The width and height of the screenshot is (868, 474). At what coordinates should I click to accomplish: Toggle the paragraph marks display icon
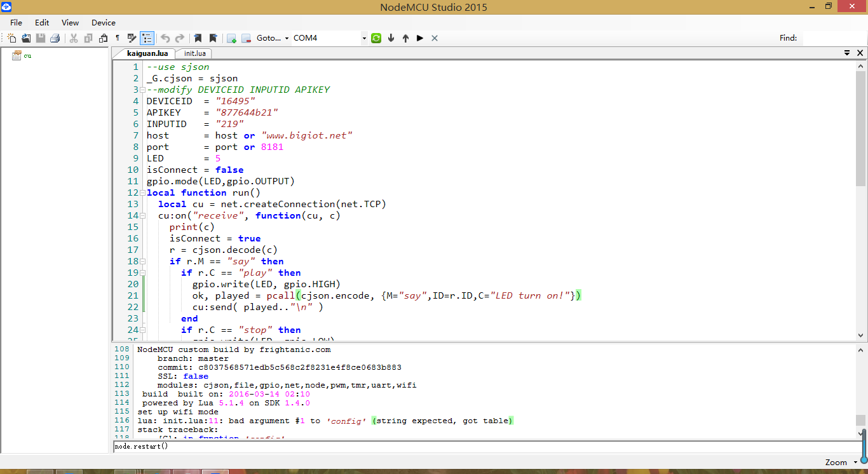(x=118, y=38)
